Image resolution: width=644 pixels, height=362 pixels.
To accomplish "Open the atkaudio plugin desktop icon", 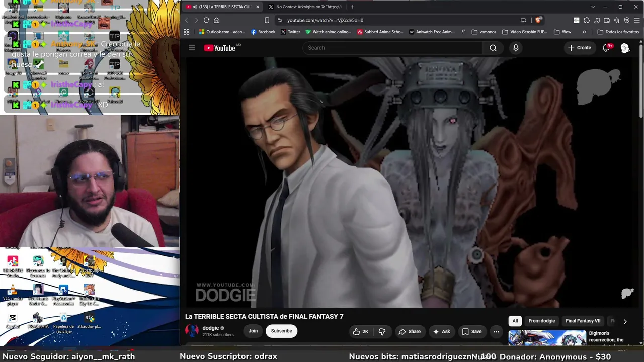I will (89, 321).
